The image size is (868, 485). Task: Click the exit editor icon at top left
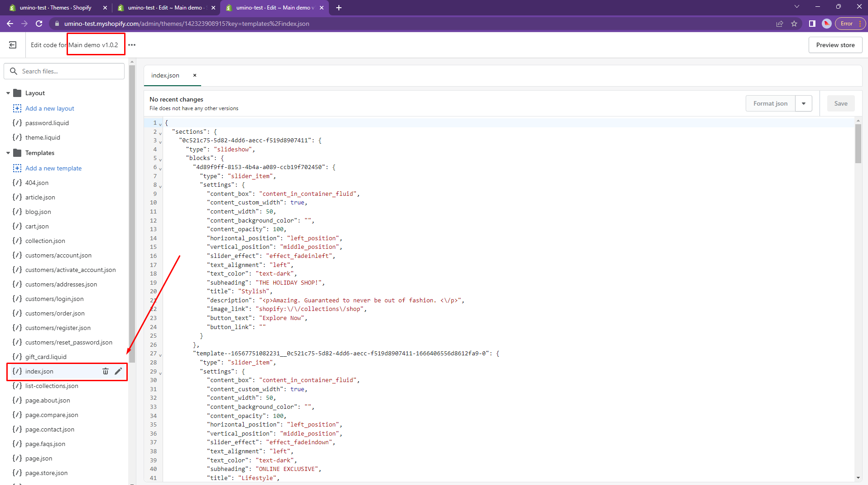(13, 45)
